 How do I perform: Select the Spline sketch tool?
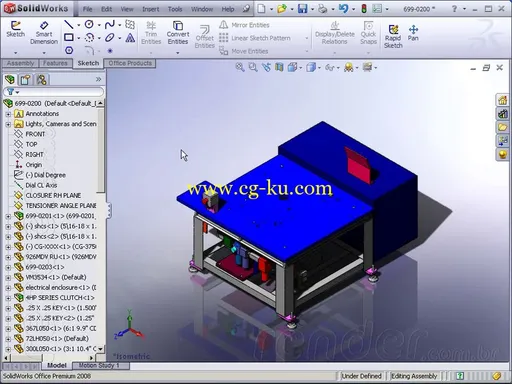pyautogui.click(x=109, y=24)
